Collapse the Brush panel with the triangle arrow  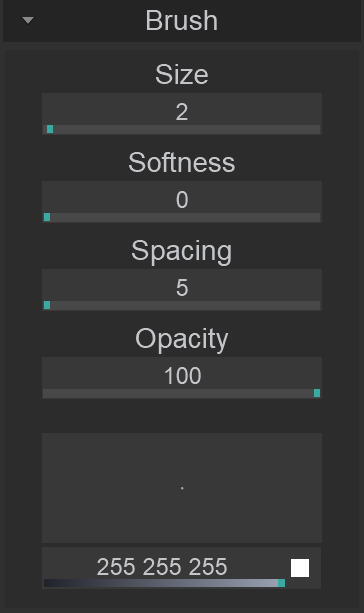tap(28, 20)
